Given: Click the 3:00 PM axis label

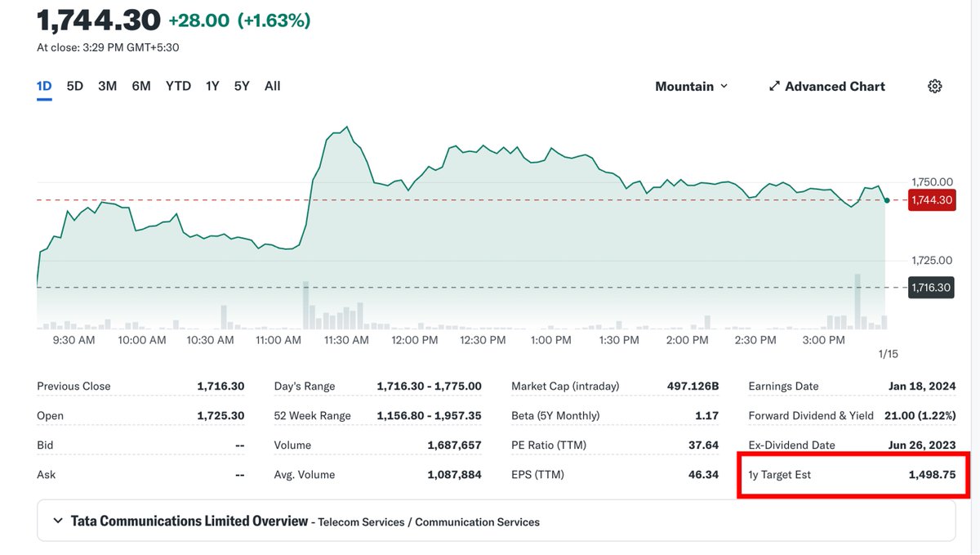Looking at the screenshot, I should [823, 339].
